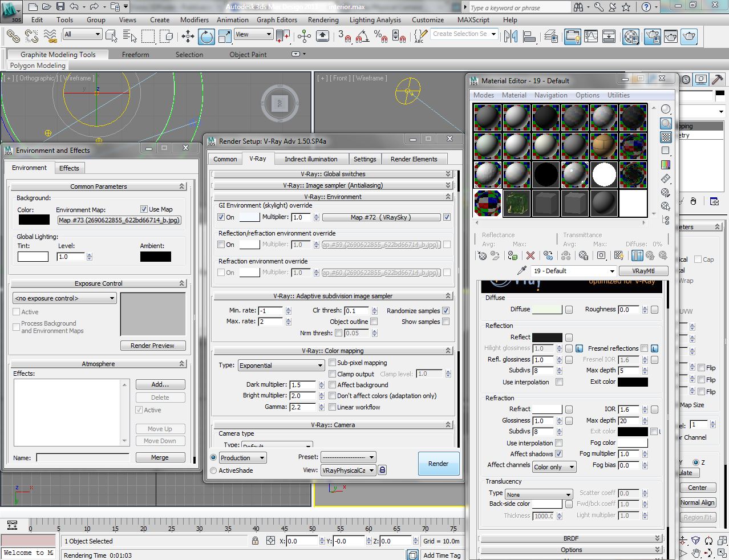Click the Background Color black swatch
Viewport: 729px width, 560px height.
(34, 220)
